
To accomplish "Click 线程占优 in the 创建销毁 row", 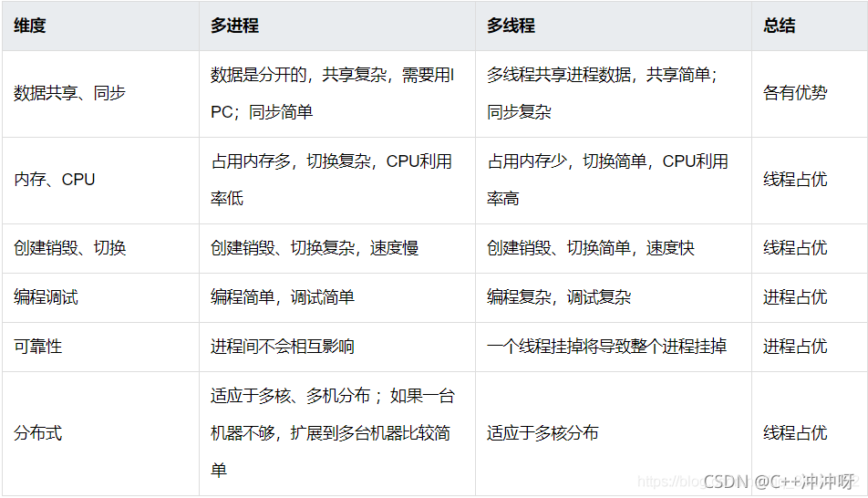I will [x=809, y=249].
